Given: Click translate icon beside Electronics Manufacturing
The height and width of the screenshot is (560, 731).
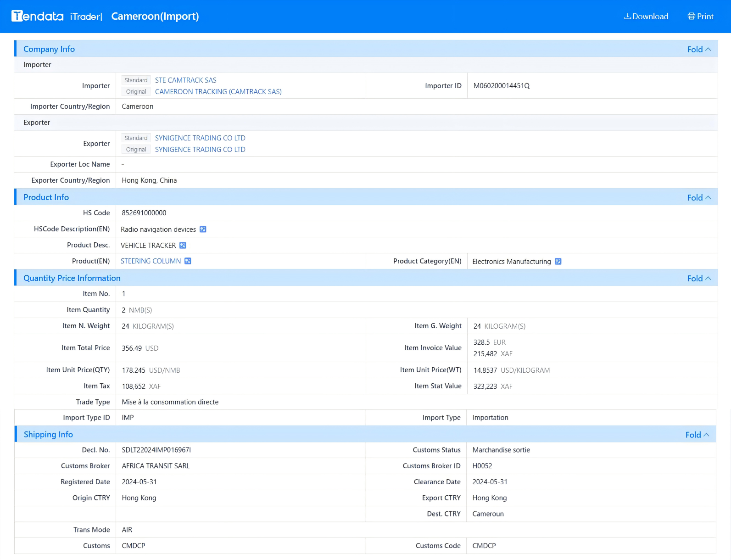Looking at the screenshot, I should [558, 261].
